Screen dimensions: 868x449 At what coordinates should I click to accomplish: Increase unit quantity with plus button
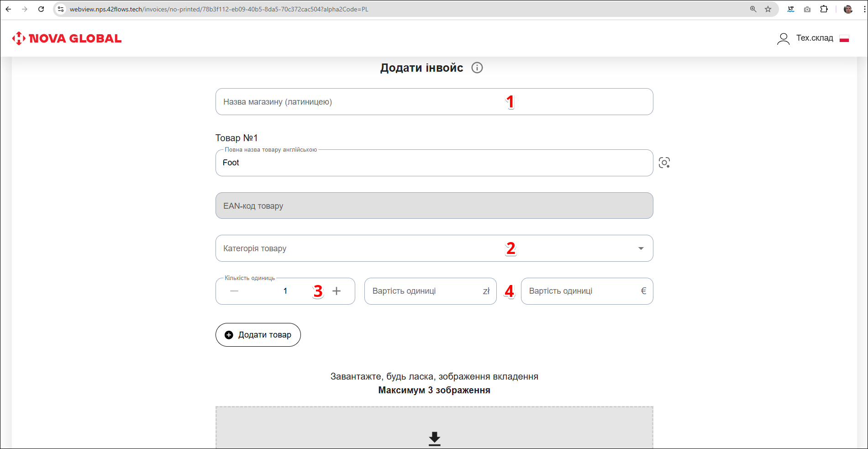(337, 291)
